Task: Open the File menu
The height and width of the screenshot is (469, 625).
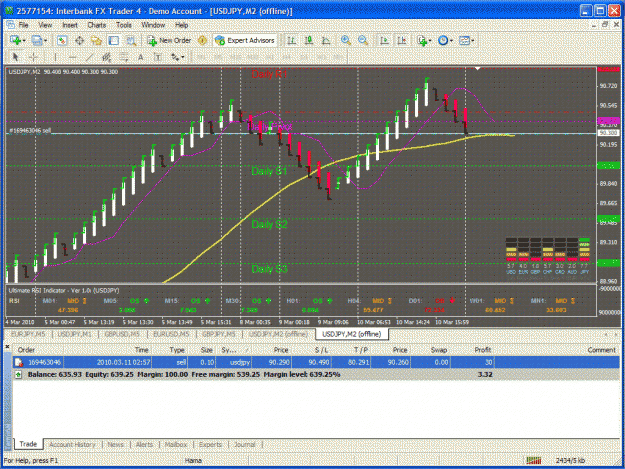Action: (24, 25)
